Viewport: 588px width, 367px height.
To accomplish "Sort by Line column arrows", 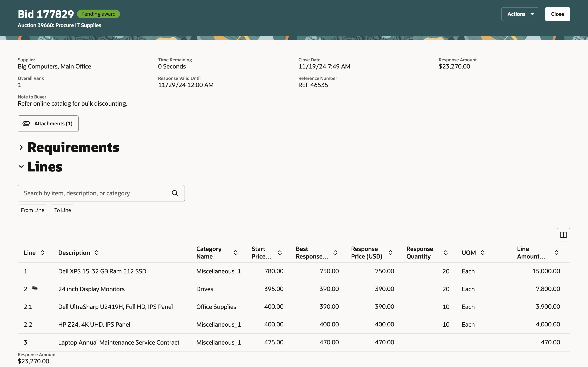I will (42, 253).
